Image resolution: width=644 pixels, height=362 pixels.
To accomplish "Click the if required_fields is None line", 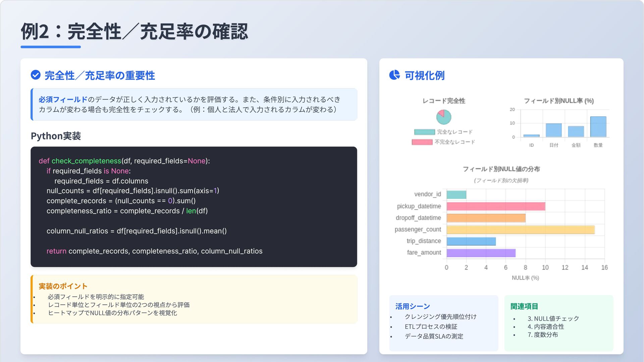I will 89,171.
